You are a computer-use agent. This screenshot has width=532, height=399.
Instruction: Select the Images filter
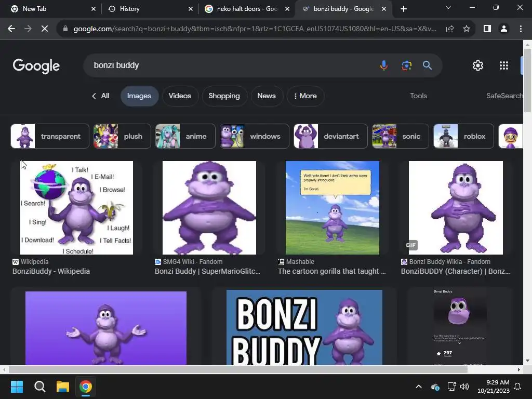[x=139, y=96]
